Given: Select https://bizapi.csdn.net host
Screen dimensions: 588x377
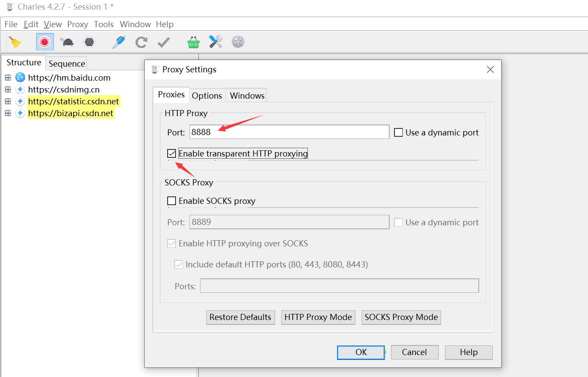Looking at the screenshot, I should coord(71,113).
